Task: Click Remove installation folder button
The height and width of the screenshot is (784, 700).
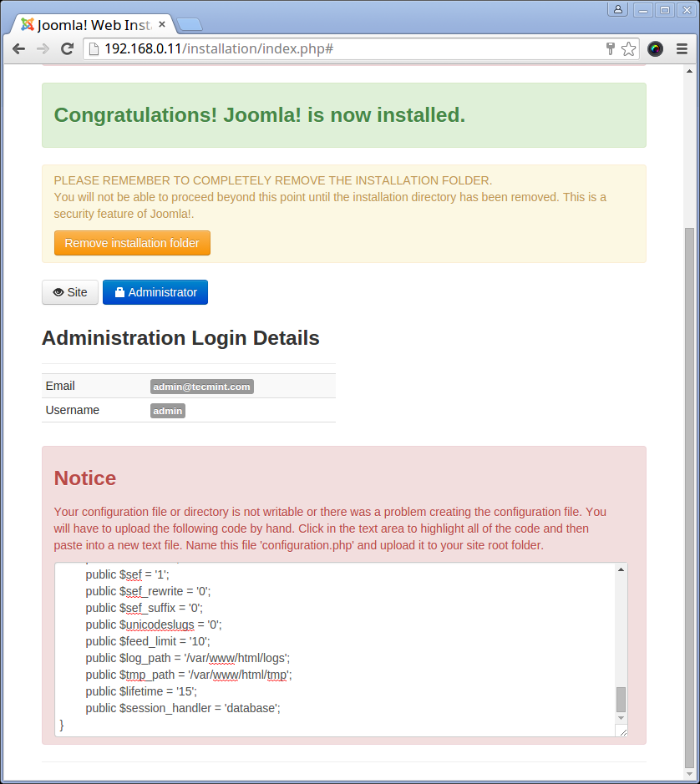Action: point(132,243)
